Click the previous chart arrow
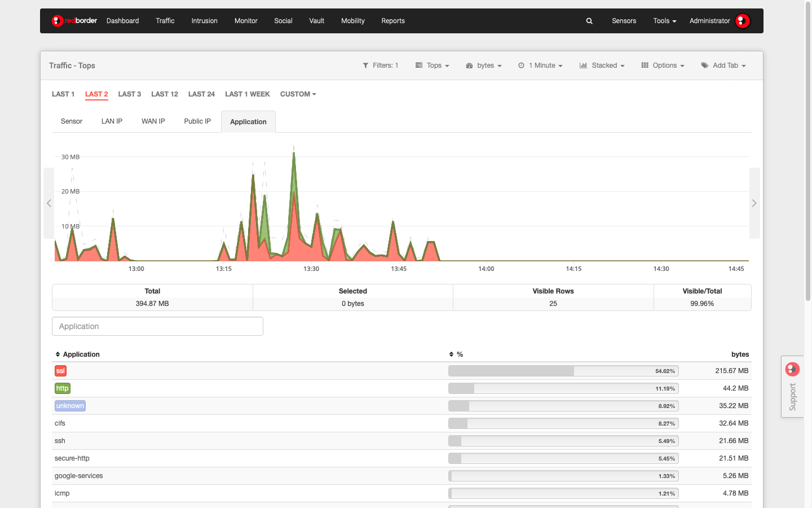Screen dimensions: 812x508 tap(49, 203)
